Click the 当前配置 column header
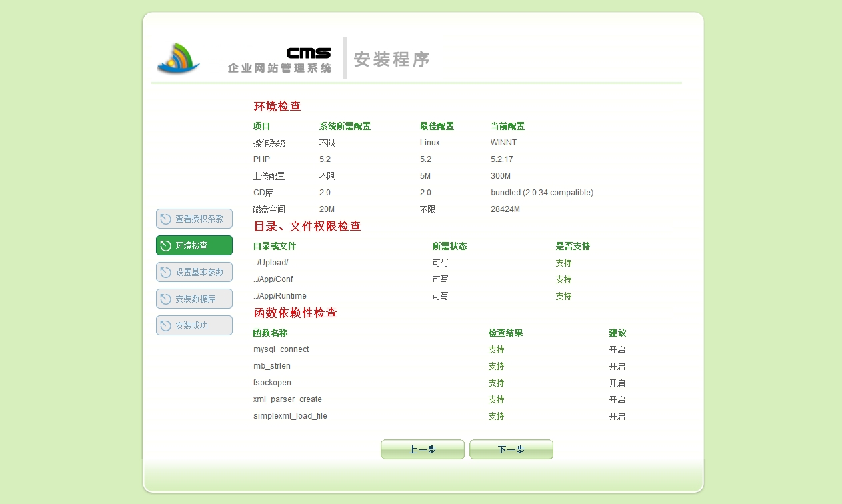842x504 pixels. click(507, 126)
